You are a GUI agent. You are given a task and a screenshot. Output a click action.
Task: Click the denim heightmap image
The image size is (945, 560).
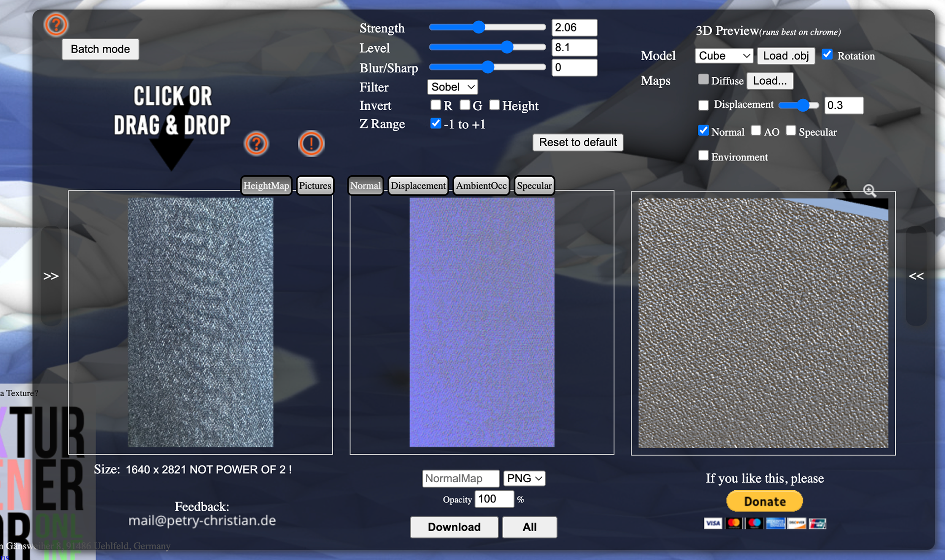[x=200, y=322]
